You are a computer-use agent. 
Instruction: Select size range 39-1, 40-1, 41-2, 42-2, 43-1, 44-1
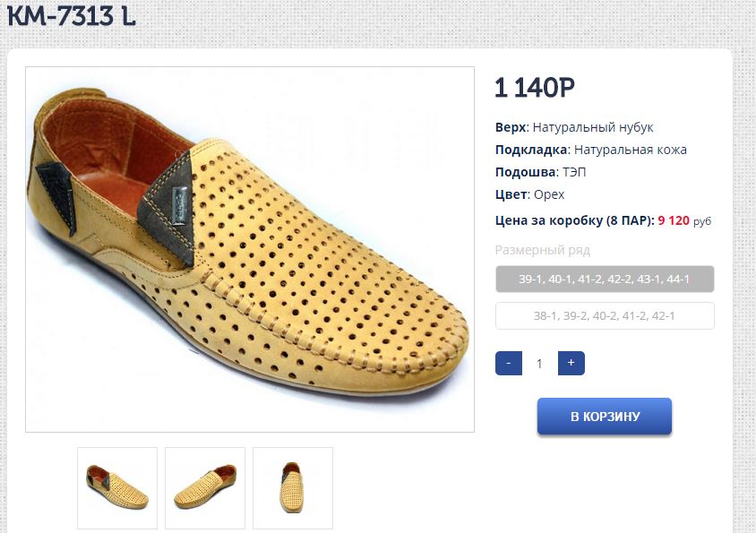pos(605,279)
